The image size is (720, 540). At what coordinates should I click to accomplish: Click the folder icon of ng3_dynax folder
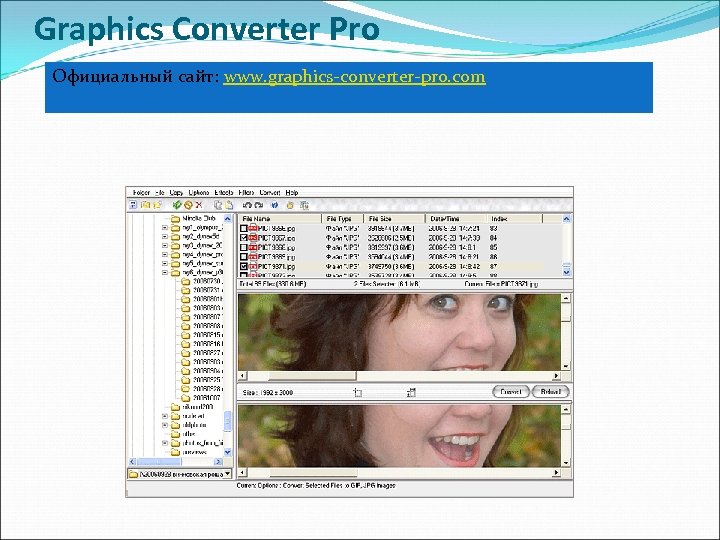coord(175,246)
